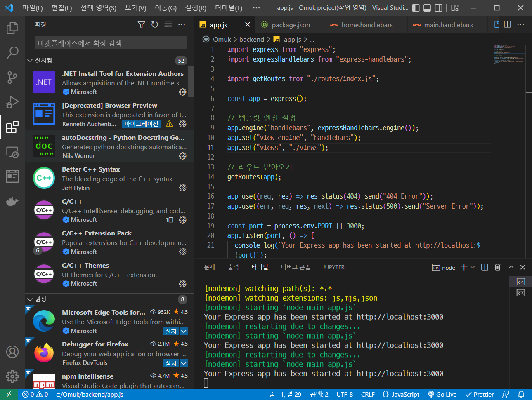Open the Docker view in activity bar
Image resolution: width=532 pixels, height=400 pixels.
(12, 201)
